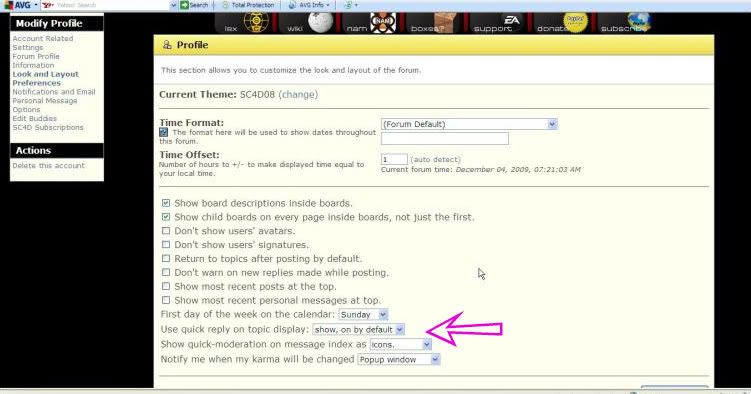Check Return to topics after posting
Image resolution: width=751 pixels, height=394 pixels.
pos(166,259)
